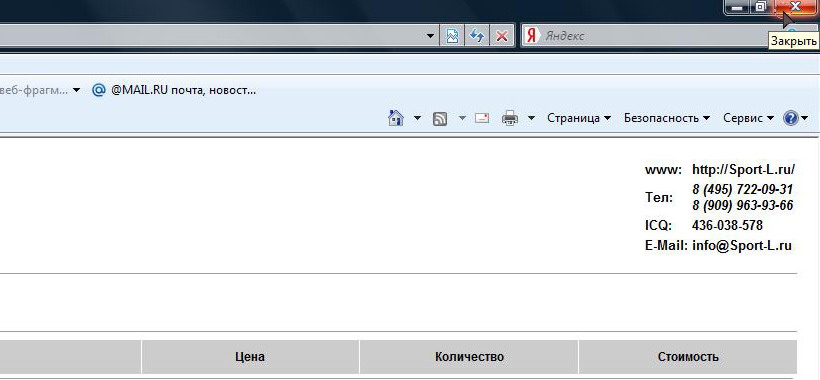Click the read mail envelope icon
The width and height of the screenshot is (820, 380).
tap(482, 118)
